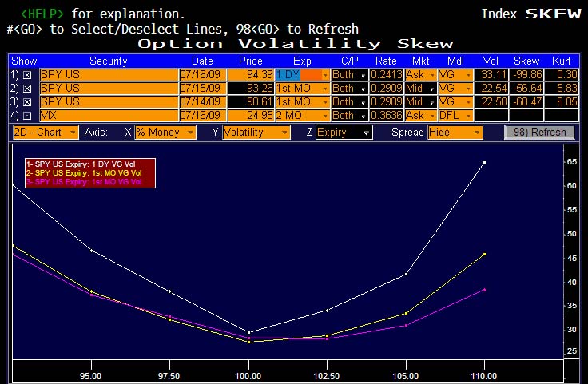The image size is (588, 384).
Task: Click the magenta line data point at 110.00
Action: (x=484, y=290)
